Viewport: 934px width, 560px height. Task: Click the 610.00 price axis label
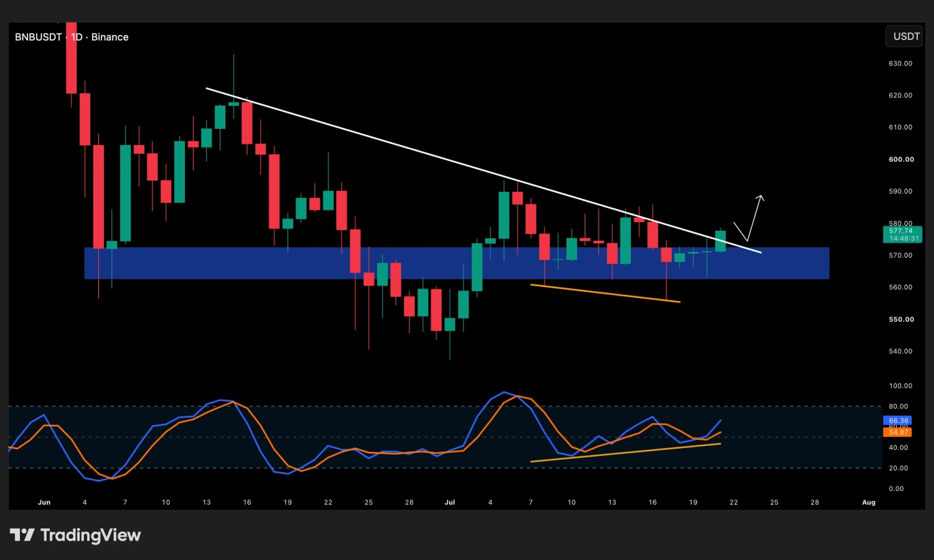[x=900, y=127]
